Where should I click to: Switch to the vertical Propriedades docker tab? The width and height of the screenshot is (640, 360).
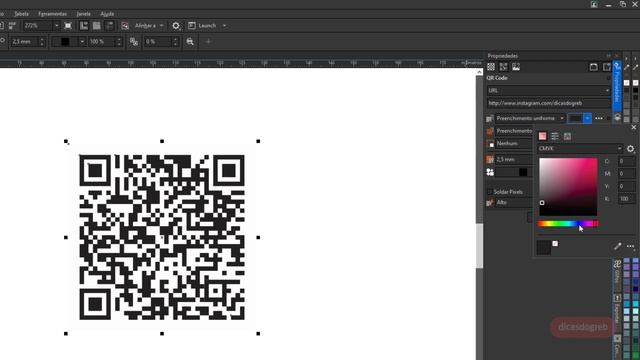[617, 87]
